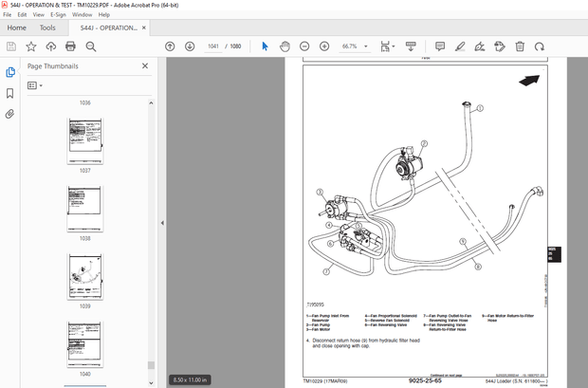Add a sticky note comment
Screen dimensions: 588x388
(440, 46)
